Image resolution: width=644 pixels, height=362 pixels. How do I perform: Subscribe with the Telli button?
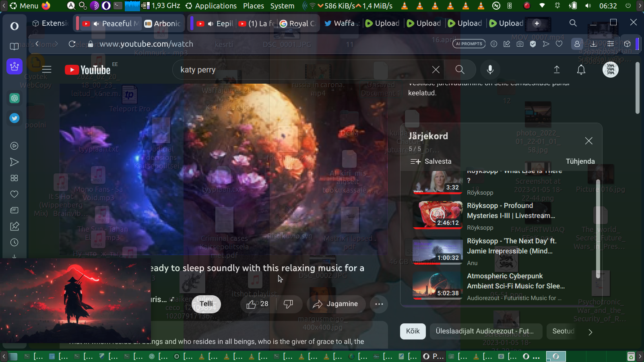click(206, 304)
